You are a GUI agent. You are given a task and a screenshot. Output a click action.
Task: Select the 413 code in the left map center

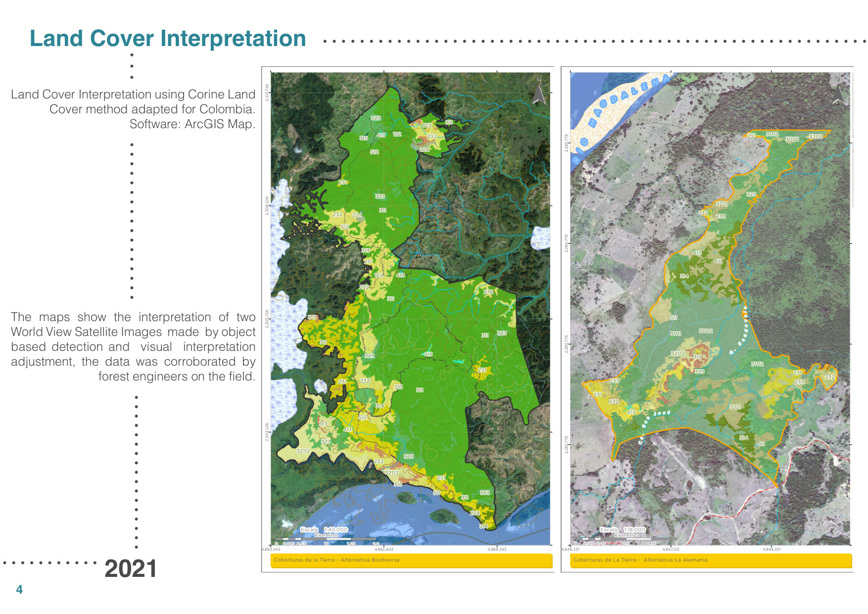429,354
